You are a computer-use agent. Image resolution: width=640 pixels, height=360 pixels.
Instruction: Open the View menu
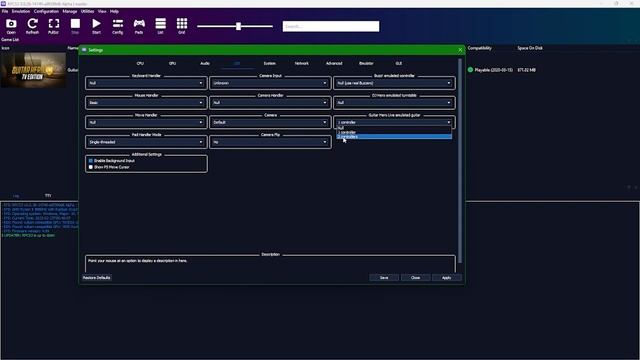click(x=102, y=11)
